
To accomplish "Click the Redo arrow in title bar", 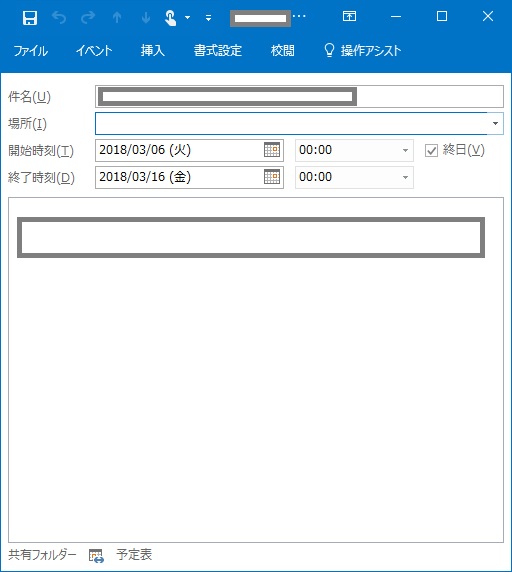I will [x=88, y=17].
